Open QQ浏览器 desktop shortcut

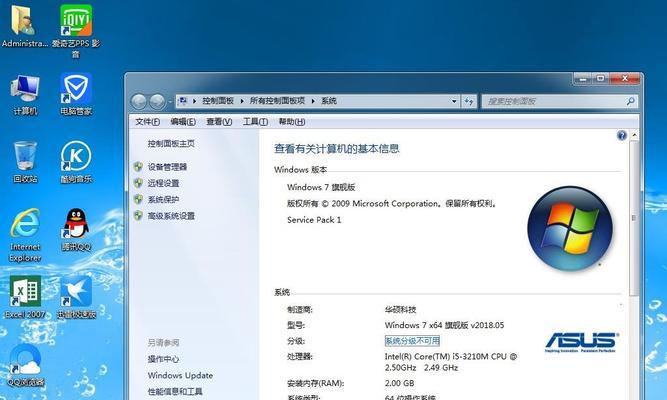coord(25,366)
